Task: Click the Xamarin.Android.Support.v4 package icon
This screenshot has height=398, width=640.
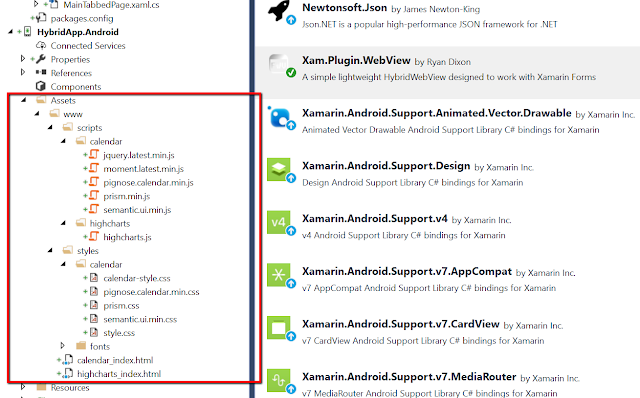Action: [279, 222]
